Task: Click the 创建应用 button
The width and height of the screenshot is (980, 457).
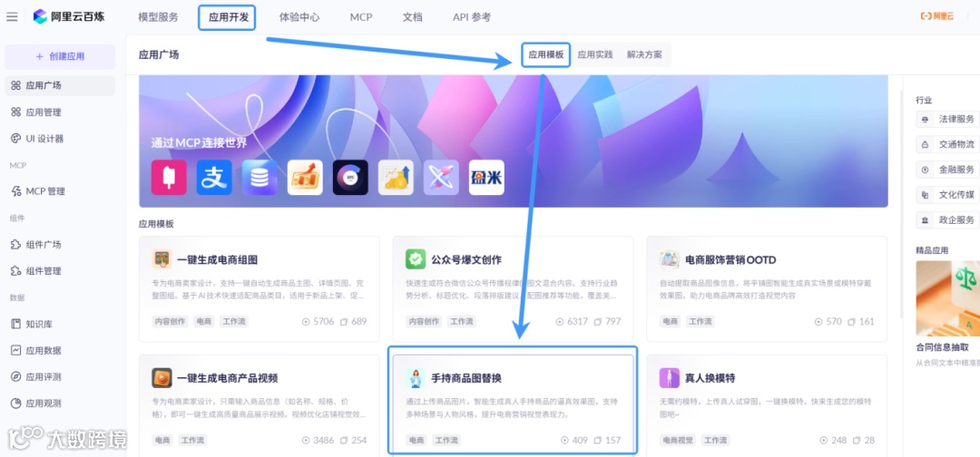Action: [x=60, y=56]
